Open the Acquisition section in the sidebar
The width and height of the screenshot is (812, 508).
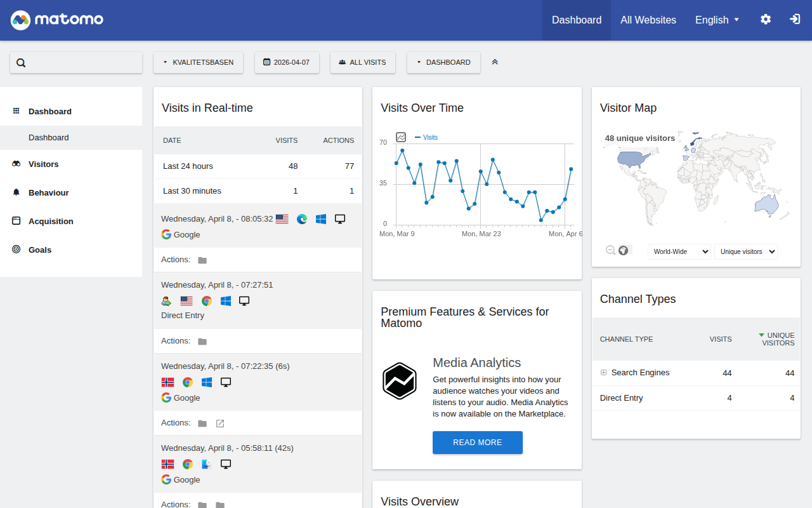pos(51,221)
